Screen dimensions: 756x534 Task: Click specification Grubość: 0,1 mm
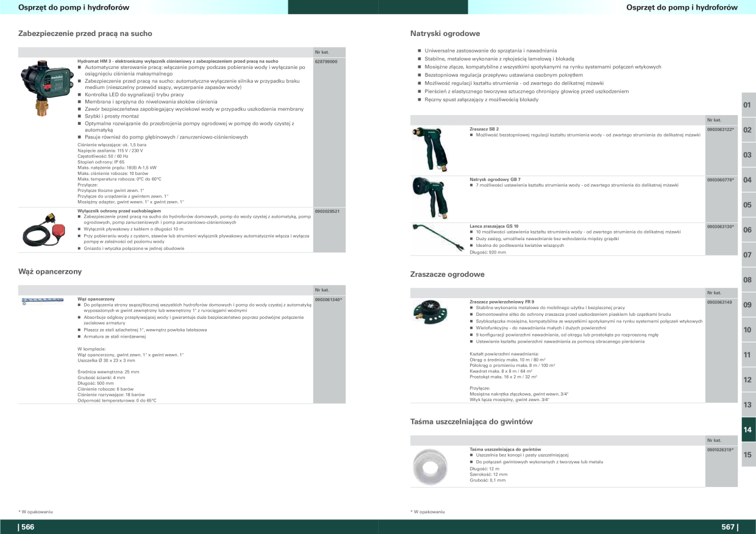(x=488, y=480)
